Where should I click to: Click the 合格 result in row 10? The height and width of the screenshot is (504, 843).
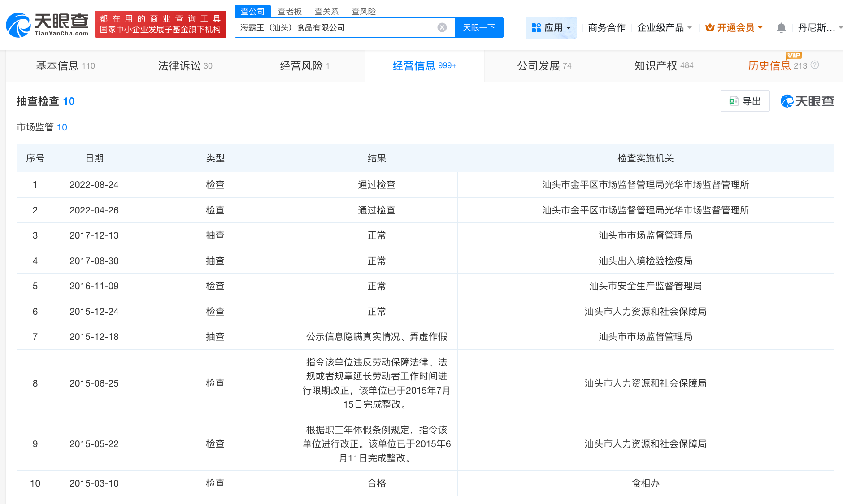pos(377,483)
